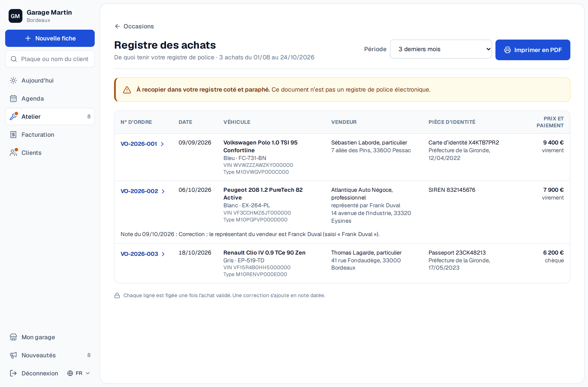This screenshot has height=387, width=588.
Task: Open the Facturation section
Action: (50, 135)
